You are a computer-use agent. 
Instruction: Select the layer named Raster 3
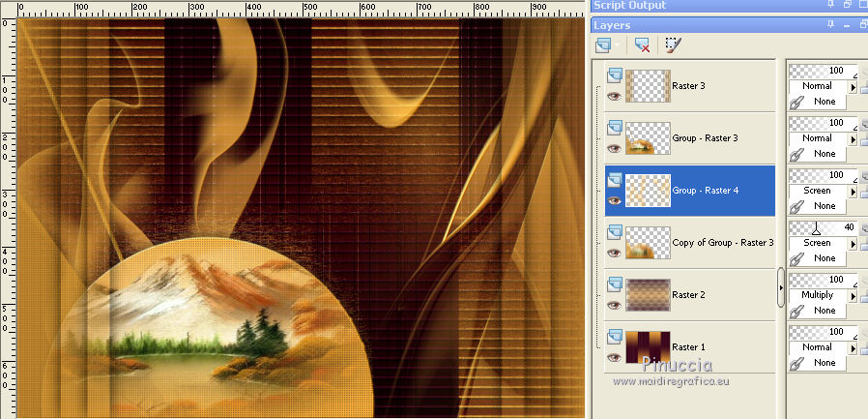[688, 86]
